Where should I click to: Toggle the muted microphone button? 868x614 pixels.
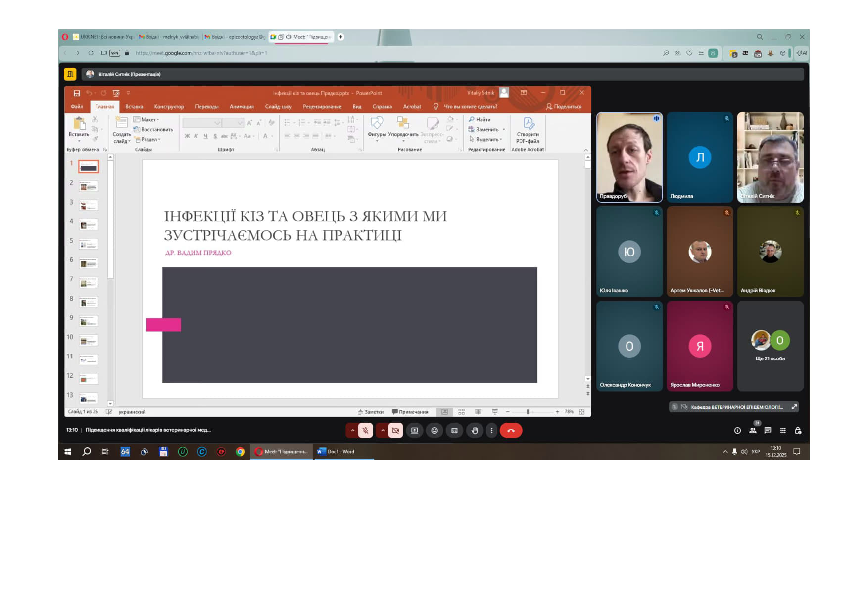[365, 431]
